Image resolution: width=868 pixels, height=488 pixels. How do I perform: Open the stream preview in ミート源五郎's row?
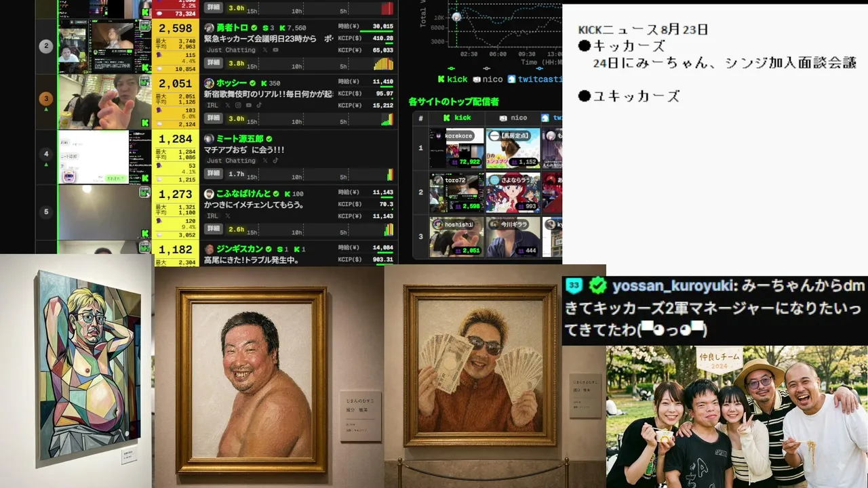(x=104, y=157)
